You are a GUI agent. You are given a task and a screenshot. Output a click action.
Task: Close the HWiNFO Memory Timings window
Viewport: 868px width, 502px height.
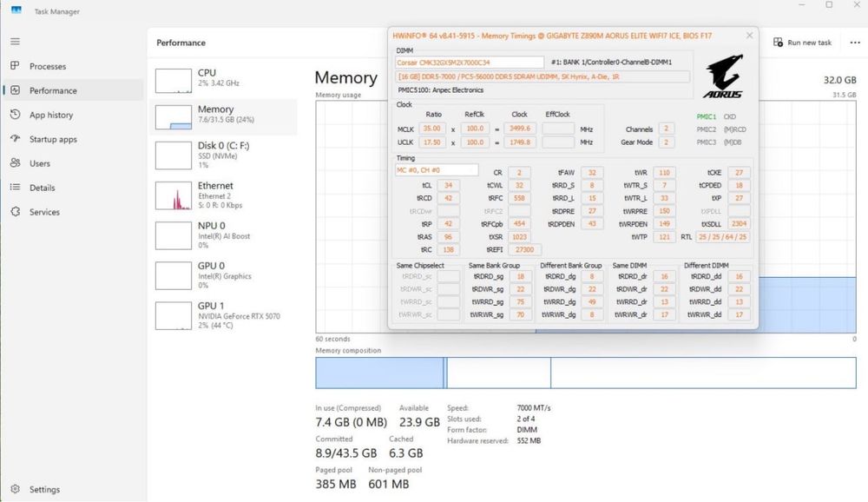[x=749, y=36]
